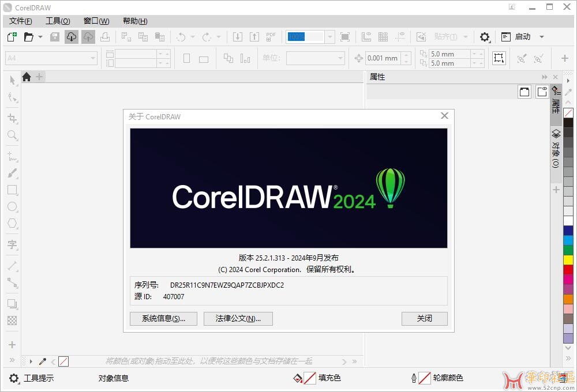Image resolution: width=577 pixels, height=392 pixels.
Task: Expand the undo history dropdown arrow
Action: pos(193,37)
